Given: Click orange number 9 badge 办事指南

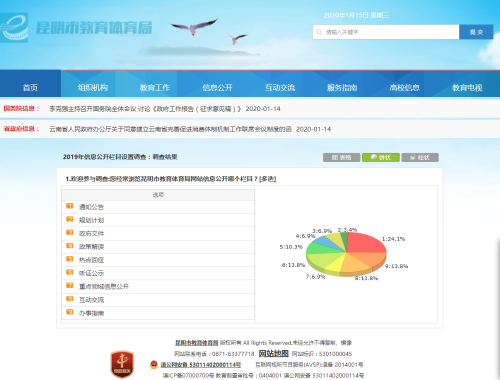Looking at the screenshot, I should pos(70,312).
